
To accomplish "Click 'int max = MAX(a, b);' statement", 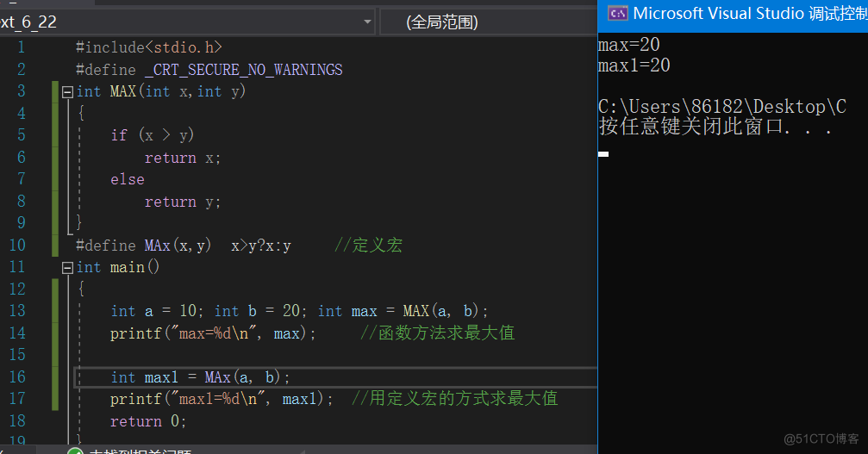I will [403, 311].
